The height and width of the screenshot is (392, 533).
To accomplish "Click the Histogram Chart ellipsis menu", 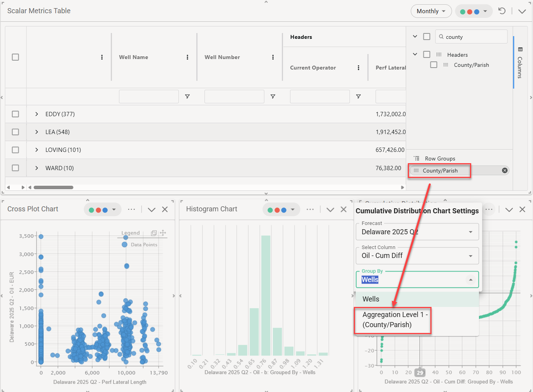I will [x=310, y=209].
